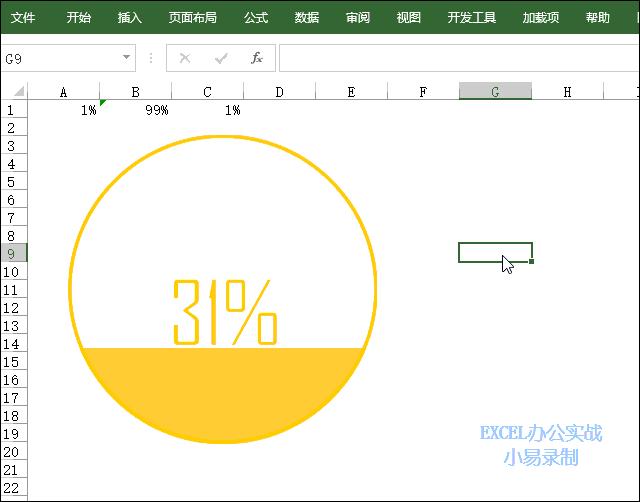Viewport: 640px width, 502px height.
Task: Click cell B1 containing 99%
Action: [136, 110]
